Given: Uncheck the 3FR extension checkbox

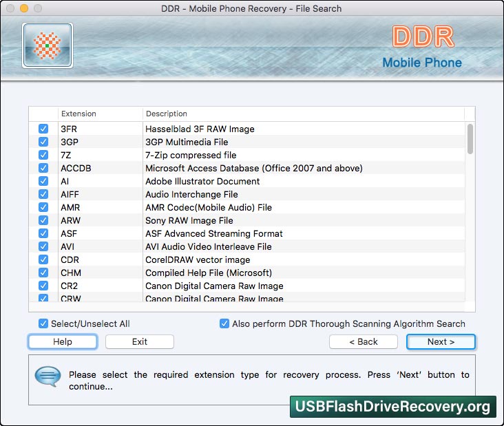Looking at the screenshot, I should (43, 129).
